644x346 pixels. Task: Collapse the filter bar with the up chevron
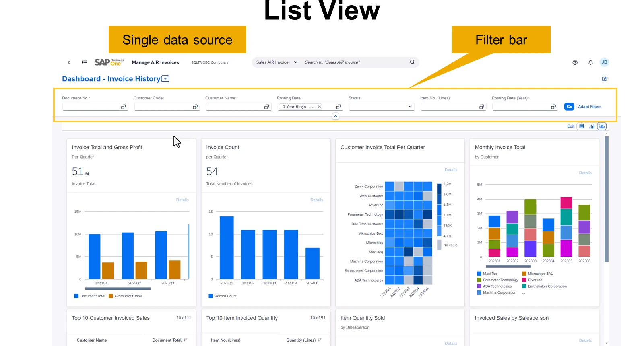click(335, 116)
